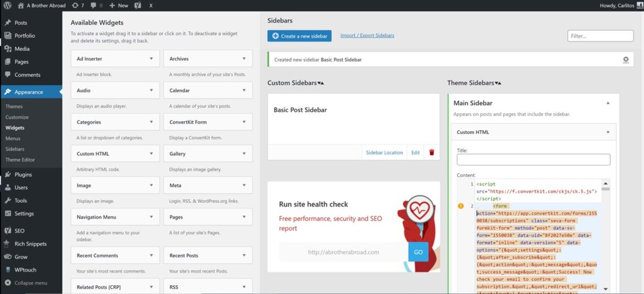Screen dimensions: 644x294
Task: Open Sidebar Location for Basic Post Sidebar
Action: [384, 153]
